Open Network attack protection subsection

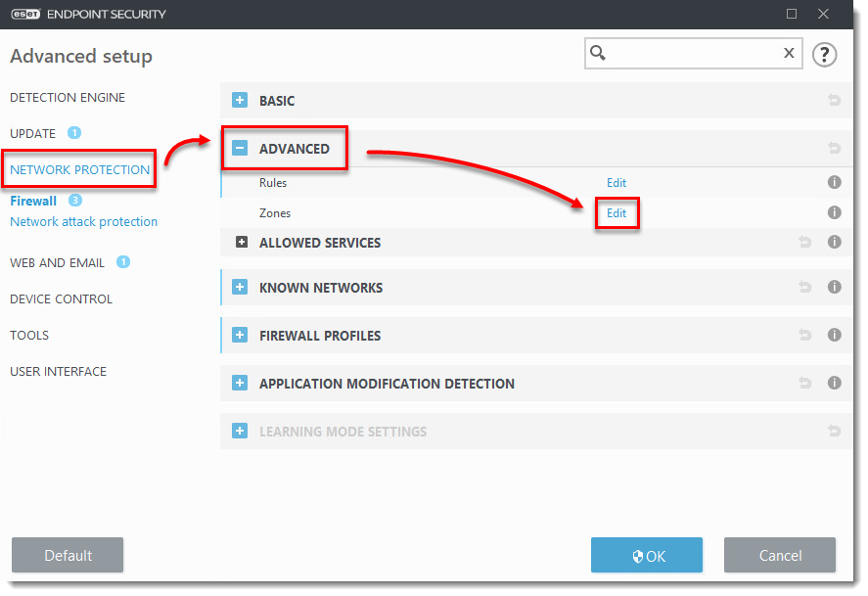pos(83,221)
